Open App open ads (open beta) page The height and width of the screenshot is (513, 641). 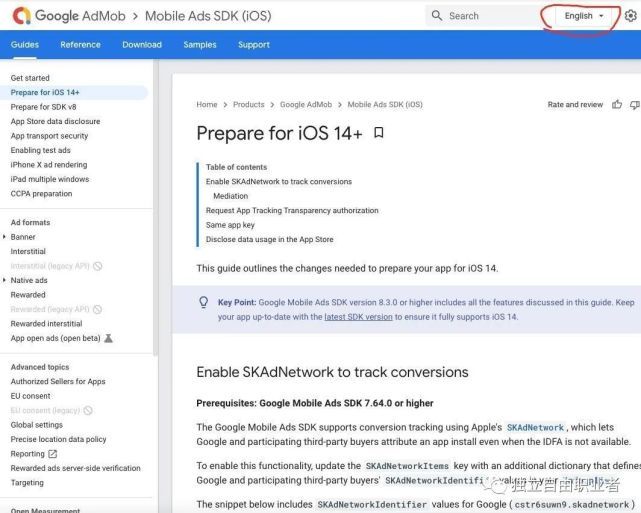pyautogui.click(x=55, y=338)
